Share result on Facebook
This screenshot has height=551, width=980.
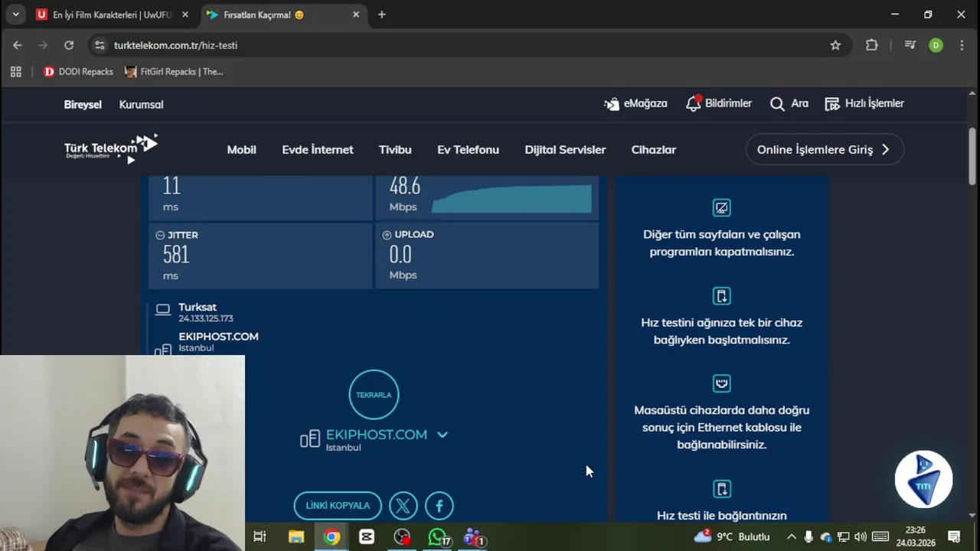click(x=439, y=506)
